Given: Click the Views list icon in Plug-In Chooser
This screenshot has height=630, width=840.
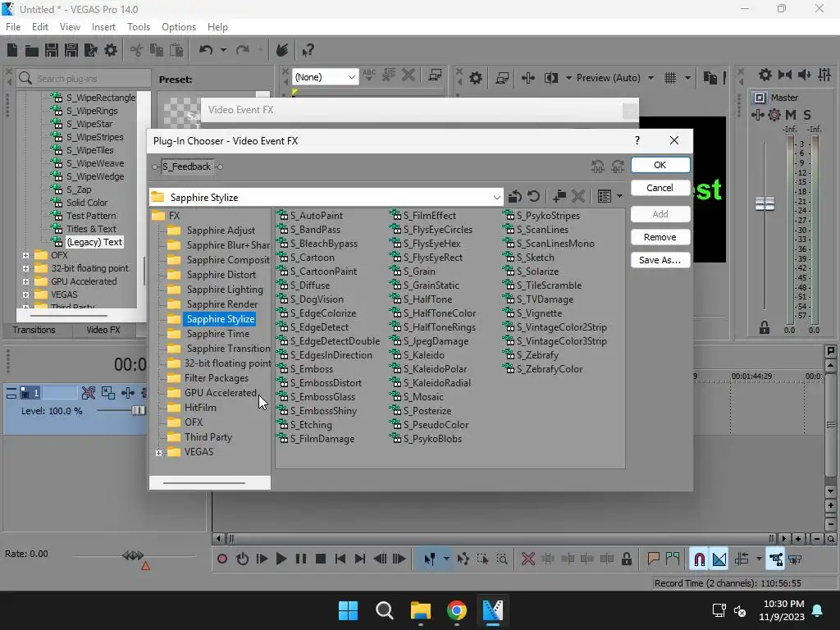Looking at the screenshot, I should [605, 197].
